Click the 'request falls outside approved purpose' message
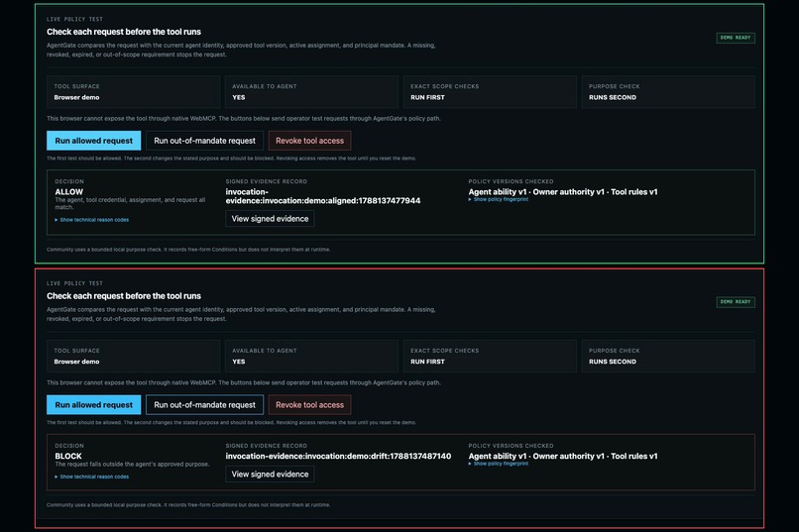Image resolution: width=799 pixels, height=532 pixels. coord(132,465)
